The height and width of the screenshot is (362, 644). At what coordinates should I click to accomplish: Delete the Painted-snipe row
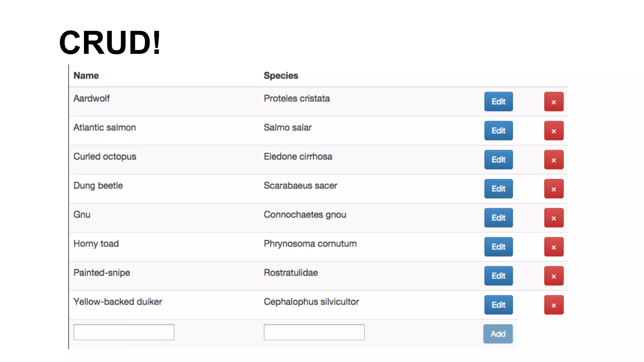tap(553, 276)
